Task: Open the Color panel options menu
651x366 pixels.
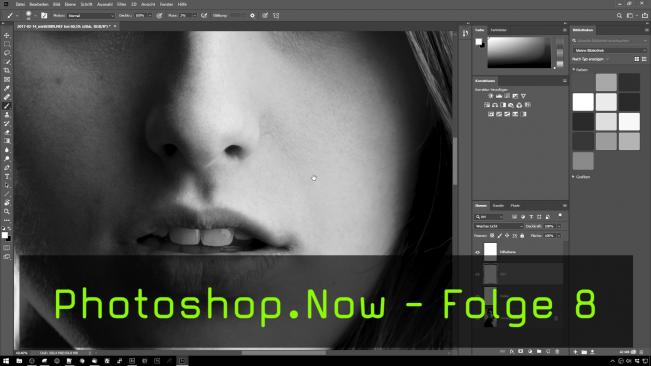Action: click(564, 30)
